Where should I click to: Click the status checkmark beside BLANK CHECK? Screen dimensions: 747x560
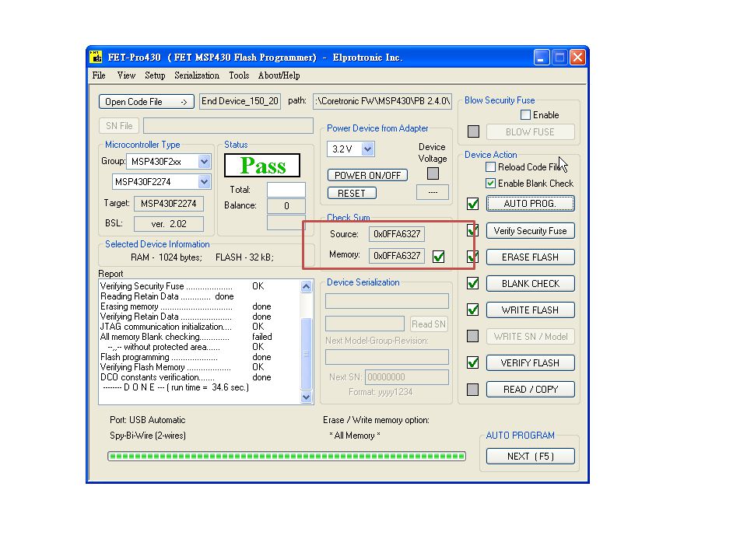(472, 283)
